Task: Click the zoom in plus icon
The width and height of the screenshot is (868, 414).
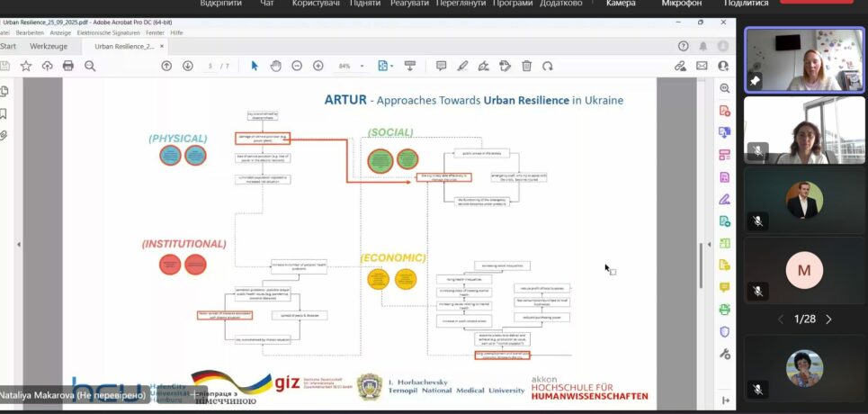Action: pyautogui.click(x=318, y=66)
